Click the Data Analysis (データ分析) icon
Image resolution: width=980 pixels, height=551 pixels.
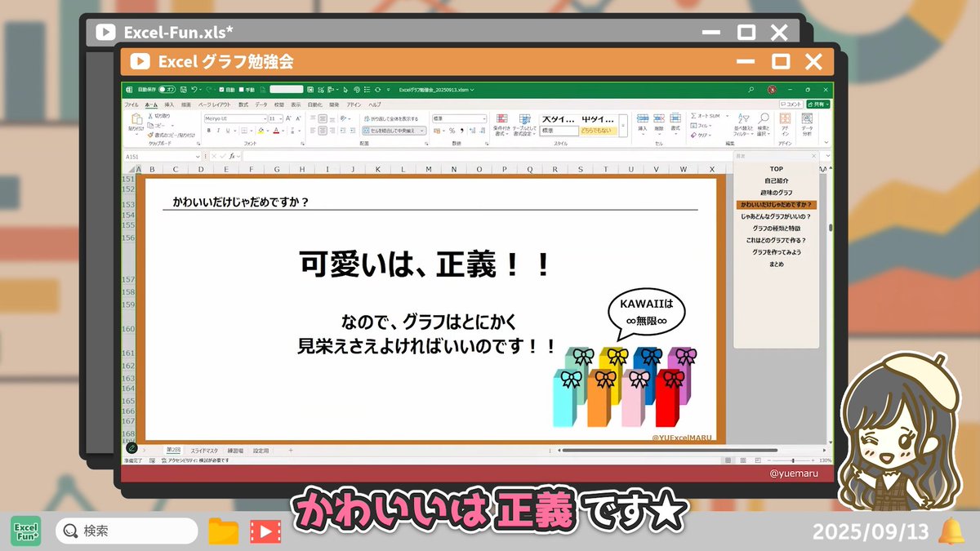point(807,119)
